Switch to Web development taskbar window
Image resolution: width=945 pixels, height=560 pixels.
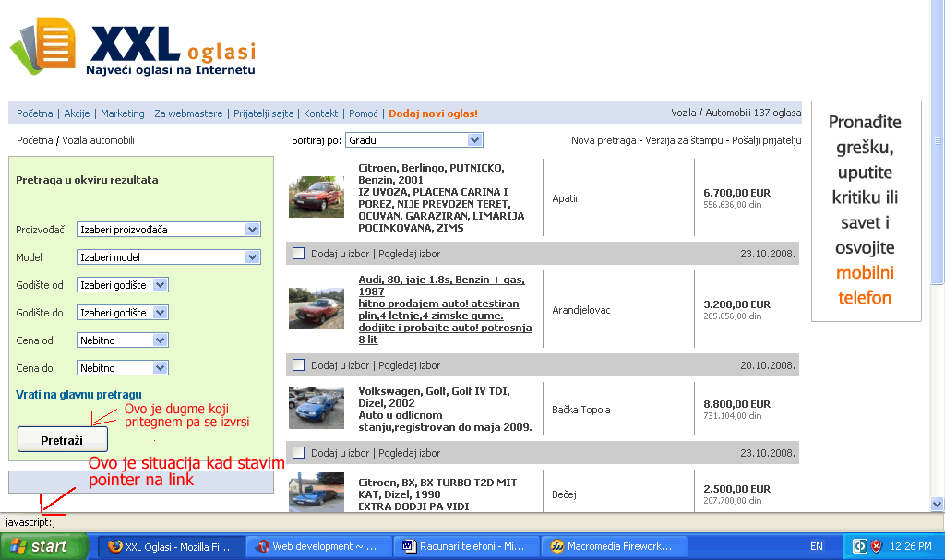318,547
